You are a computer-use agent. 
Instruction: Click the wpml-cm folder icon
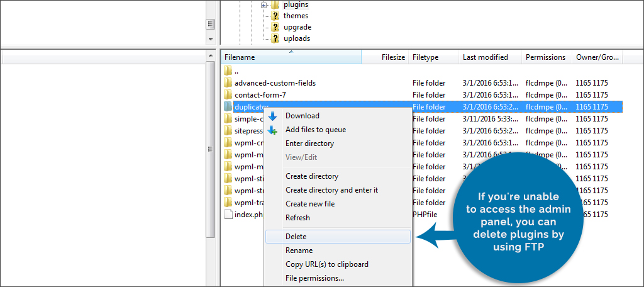(x=228, y=143)
